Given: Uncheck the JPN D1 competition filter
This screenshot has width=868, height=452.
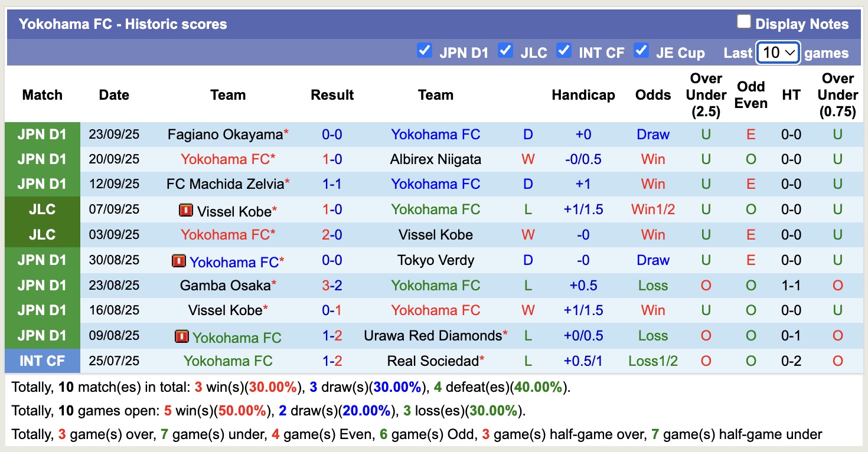Looking at the screenshot, I should [425, 51].
